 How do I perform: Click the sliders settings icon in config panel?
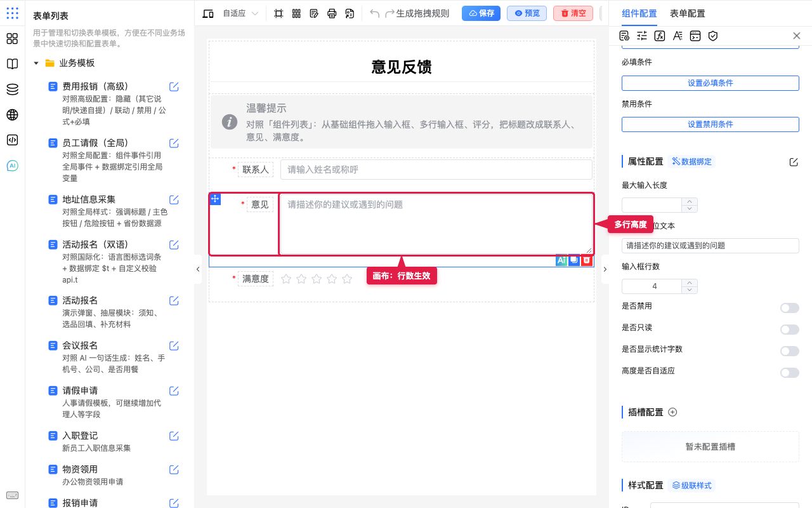pyautogui.click(x=642, y=36)
